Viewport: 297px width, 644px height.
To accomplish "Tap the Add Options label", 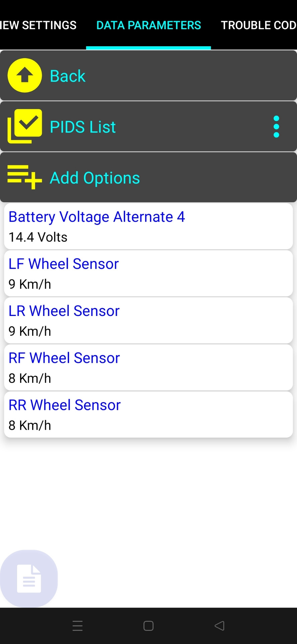I will (x=95, y=178).
